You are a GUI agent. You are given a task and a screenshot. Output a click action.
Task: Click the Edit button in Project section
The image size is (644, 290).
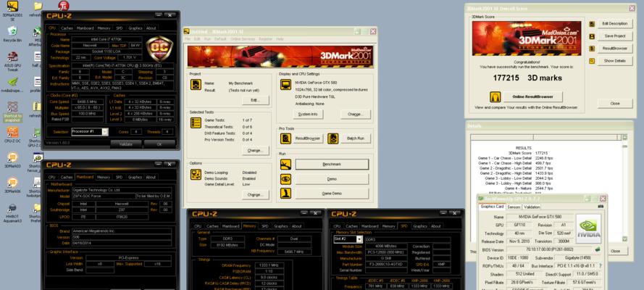[x=256, y=100]
